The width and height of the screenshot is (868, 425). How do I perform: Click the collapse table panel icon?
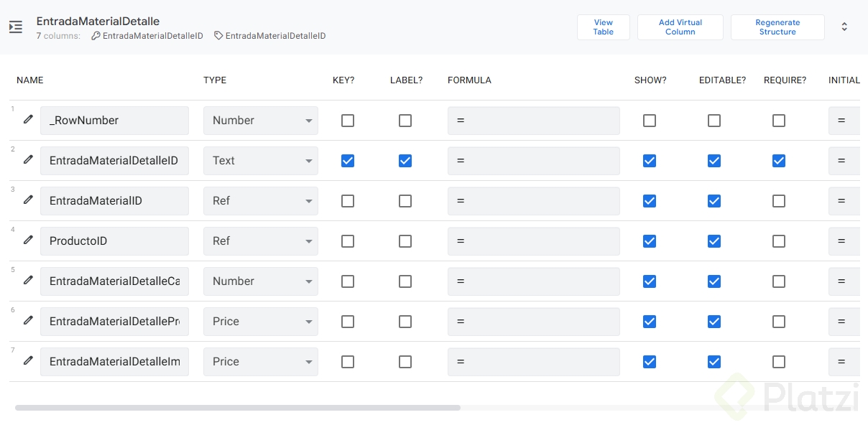pyautogui.click(x=16, y=27)
